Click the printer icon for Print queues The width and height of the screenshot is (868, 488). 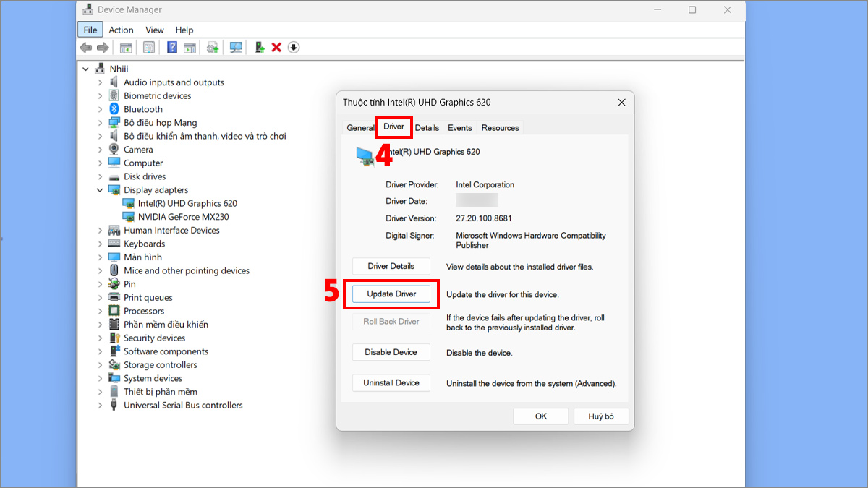114,297
